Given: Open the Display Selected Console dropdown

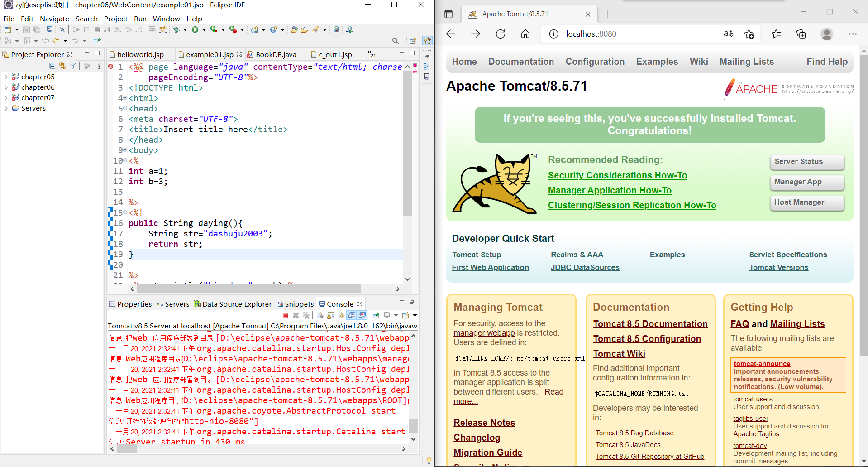Looking at the screenshot, I should [x=396, y=315].
